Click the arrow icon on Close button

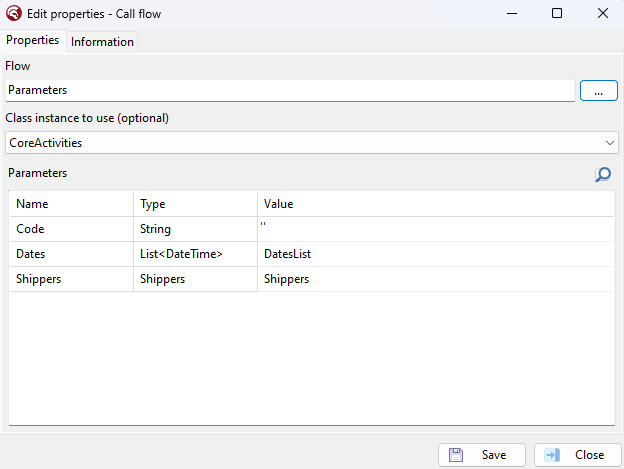click(552, 455)
